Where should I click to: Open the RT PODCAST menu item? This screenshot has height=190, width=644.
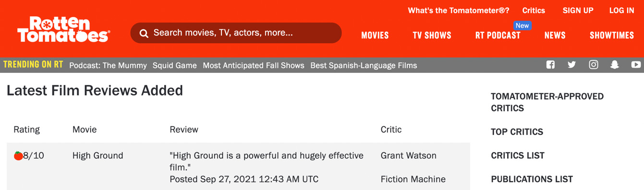coord(498,36)
